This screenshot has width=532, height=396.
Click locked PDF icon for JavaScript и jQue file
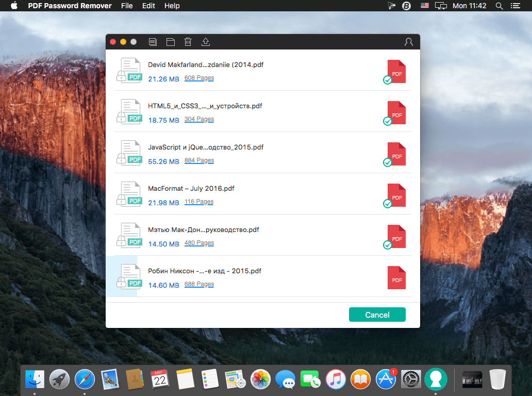tap(129, 153)
